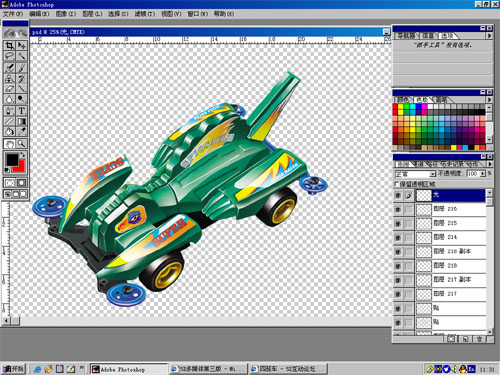Select the Crop tool
The width and height of the screenshot is (500, 375).
pos(9,45)
